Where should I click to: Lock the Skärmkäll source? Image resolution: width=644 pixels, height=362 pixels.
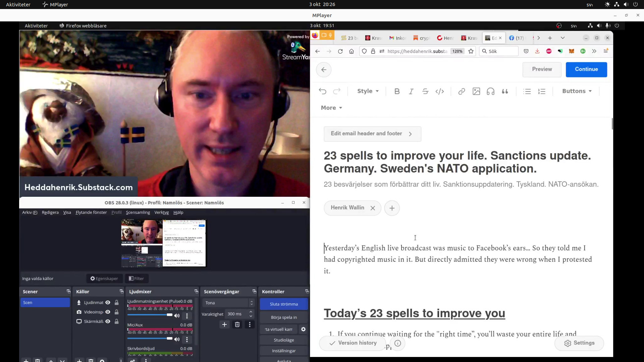pyautogui.click(x=117, y=321)
